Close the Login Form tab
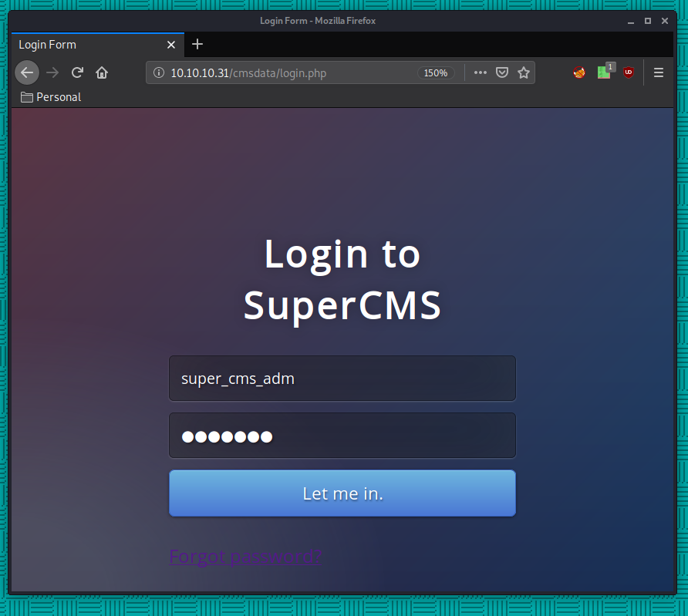688x616 pixels. tap(171, 45)
